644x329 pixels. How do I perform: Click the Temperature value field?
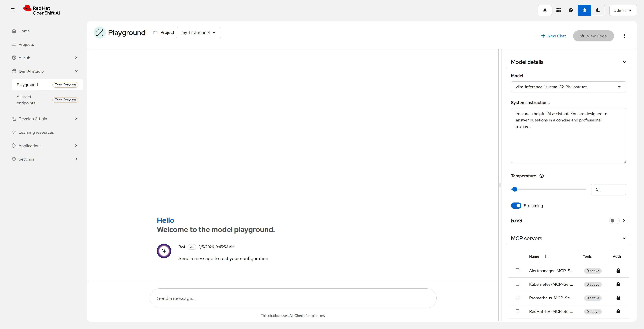click(x=608, y=190)
